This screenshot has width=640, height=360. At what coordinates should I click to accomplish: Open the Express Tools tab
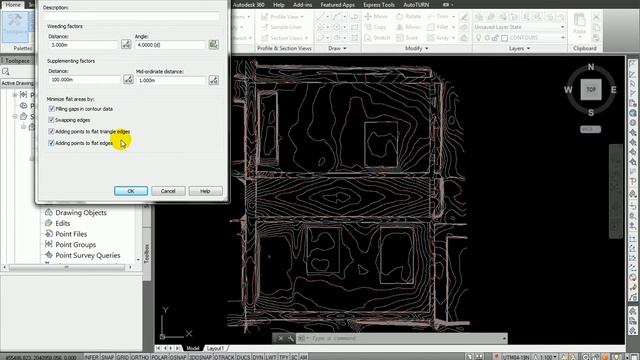379,5
